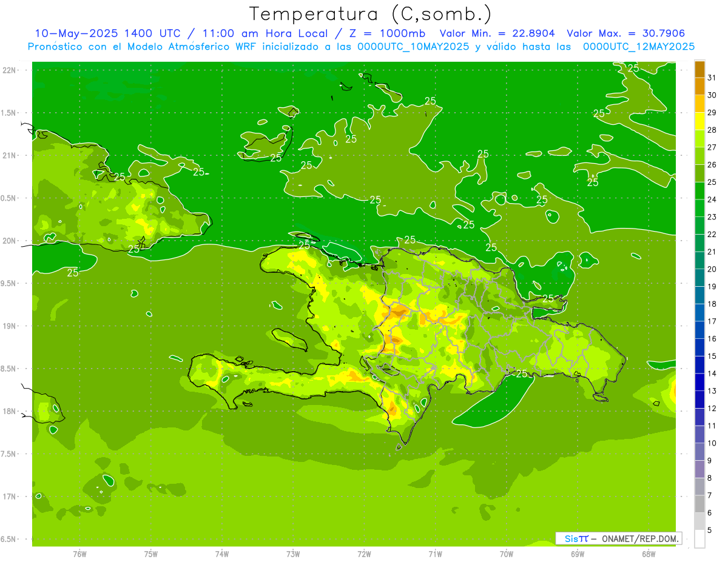Click 'Valor Min. = 22.8904'

[497, 33]
